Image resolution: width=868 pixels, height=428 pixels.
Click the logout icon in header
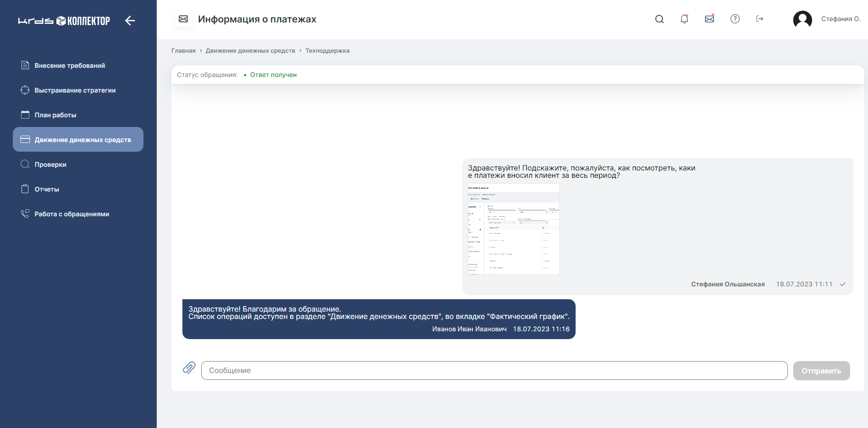click(x=759, y=19)
